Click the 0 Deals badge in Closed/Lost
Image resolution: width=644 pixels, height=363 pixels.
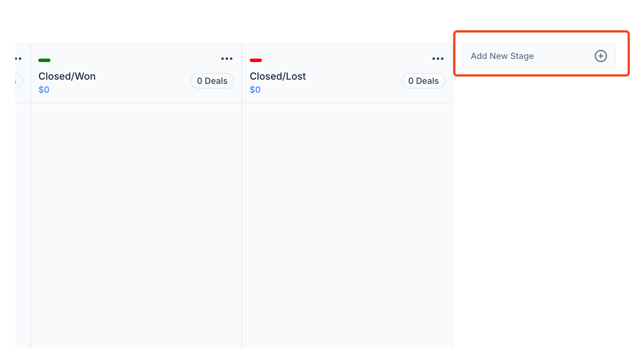[x=423, y=81]
